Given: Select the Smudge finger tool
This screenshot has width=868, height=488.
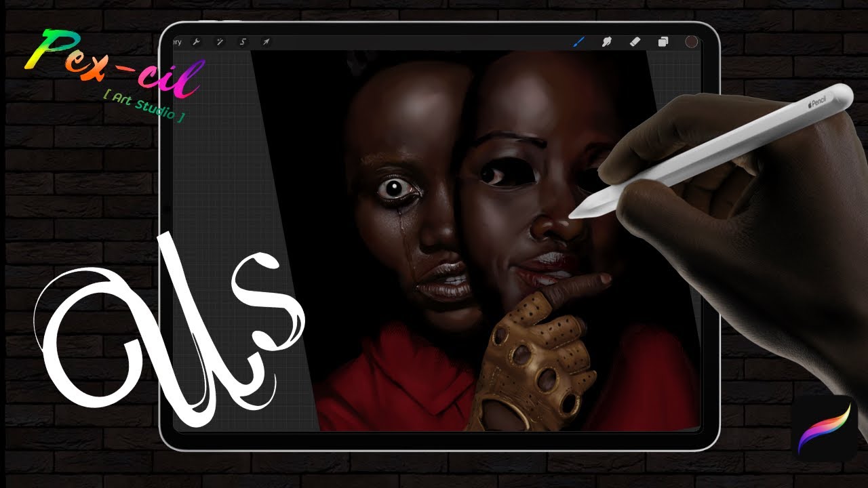Looking at the screenshot, I should [607, 42].
